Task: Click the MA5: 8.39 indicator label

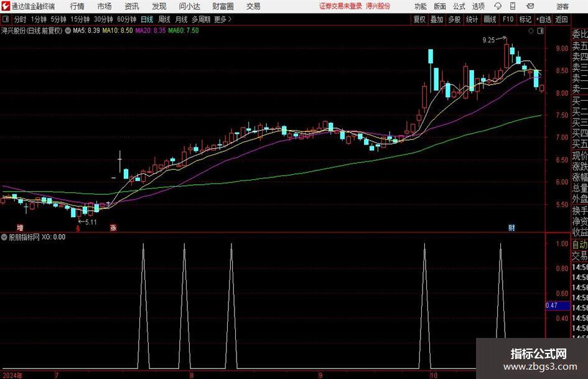Action: (86, 30)
